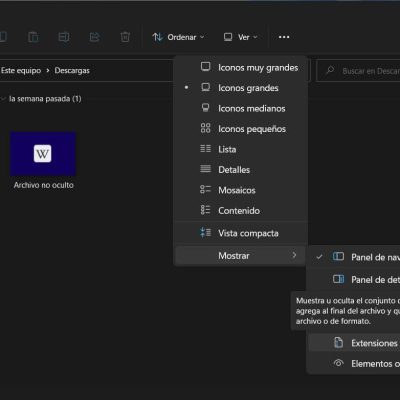Click the Paste clipboard icon
Viewport: 400px width, 400px height.
click(x=33, y=37)
